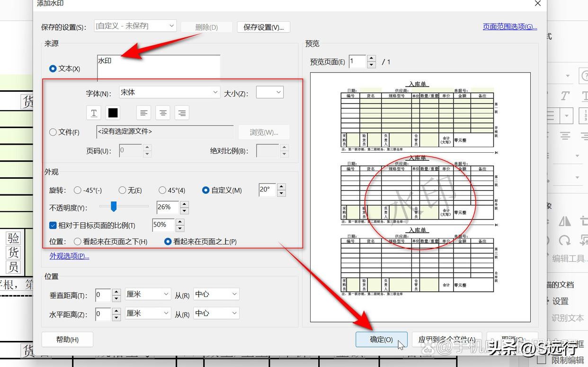Click flip horizontal icon in right panel
Image resolution: width=588 pixels, height=367 pixels.
coord(565,221)
